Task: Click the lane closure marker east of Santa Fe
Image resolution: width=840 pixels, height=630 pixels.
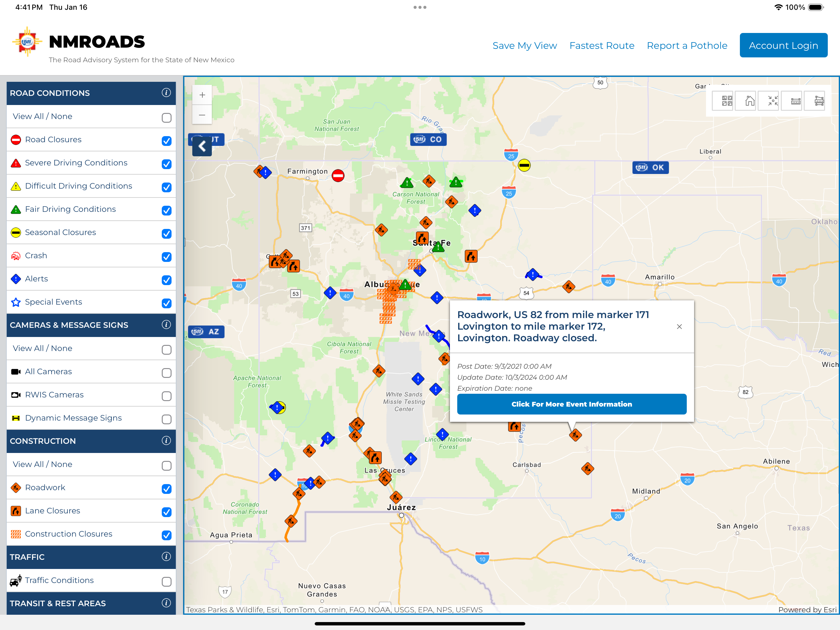Action: pyautogui.click(x=471, y=256)
